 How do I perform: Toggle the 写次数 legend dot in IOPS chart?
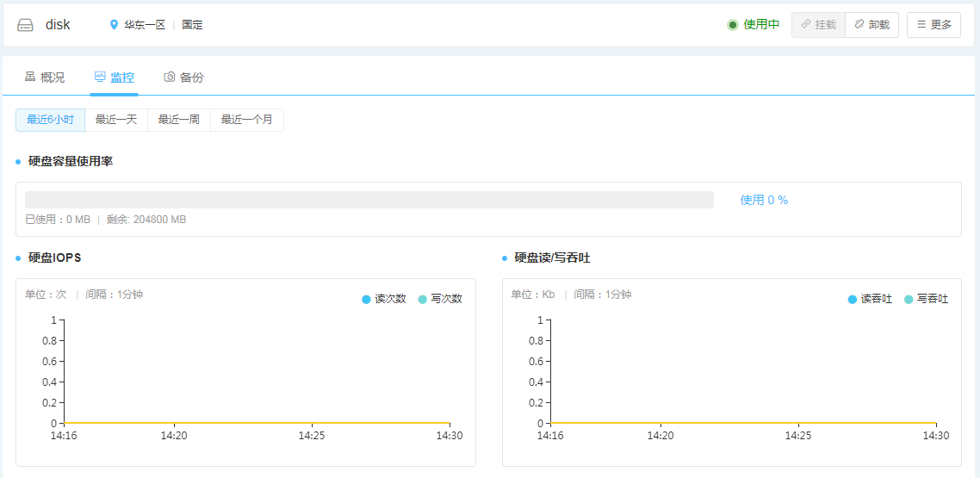click(x=423, y=300)
